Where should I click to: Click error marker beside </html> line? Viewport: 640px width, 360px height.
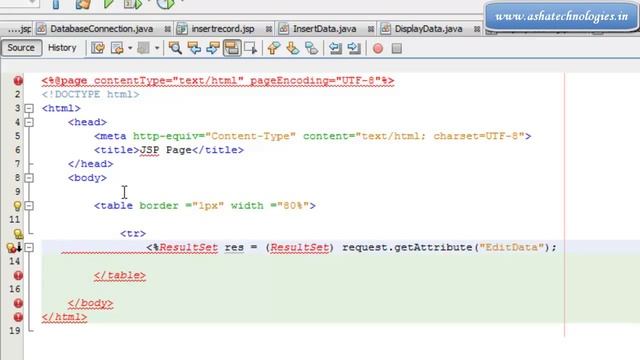pyautogui.click(x=18, y=317)
